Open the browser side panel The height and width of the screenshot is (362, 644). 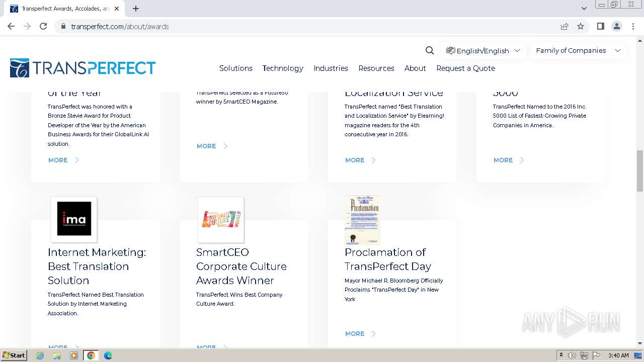point(600,26)
